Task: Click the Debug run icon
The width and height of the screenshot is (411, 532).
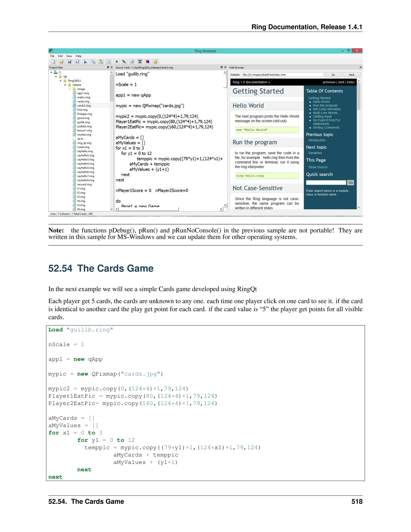Action: pos(140,62)
